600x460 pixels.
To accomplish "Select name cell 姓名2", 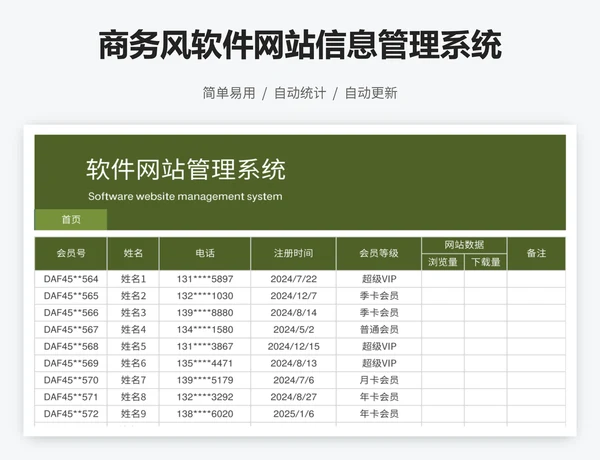I will point(133,296).
